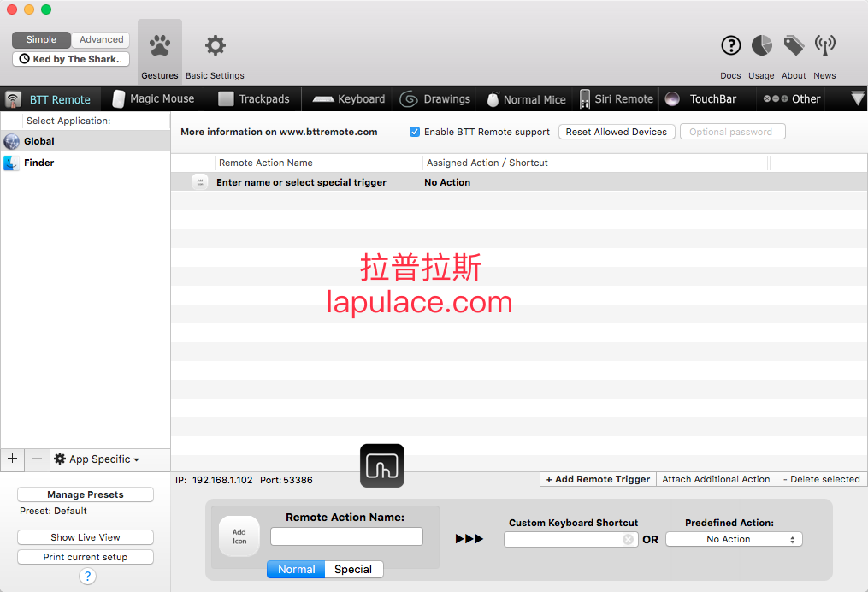Click the BTT Remote phone icon
The height and width of the screenshot is (592, 868).
[13, 99]
